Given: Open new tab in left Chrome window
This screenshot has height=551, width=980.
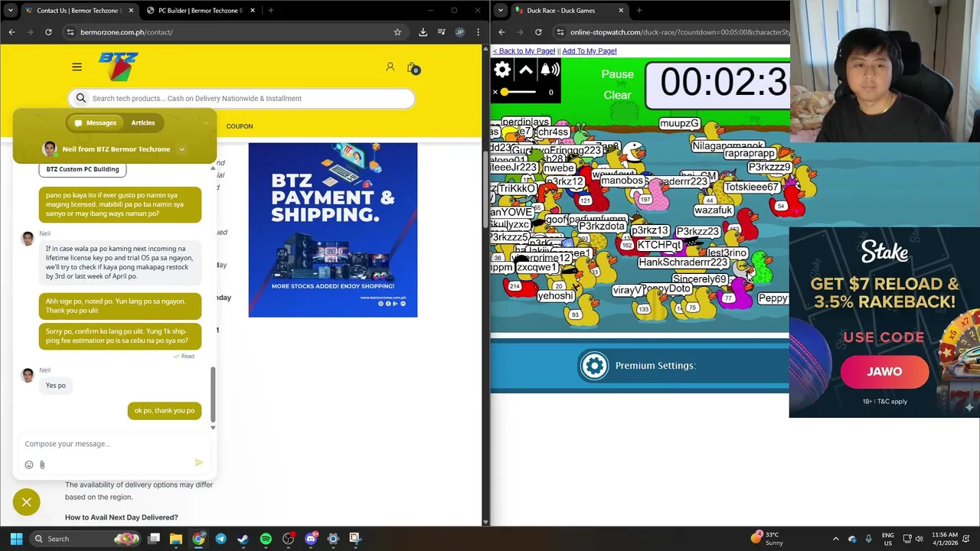Looking at the screenshot, I should point(270,11).
